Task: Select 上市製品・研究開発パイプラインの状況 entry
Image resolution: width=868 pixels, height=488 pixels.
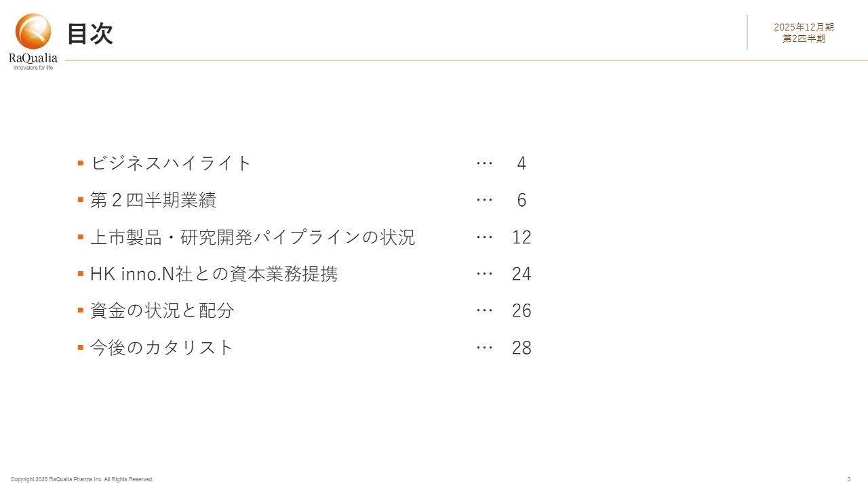Action: (x=252, y=237)
